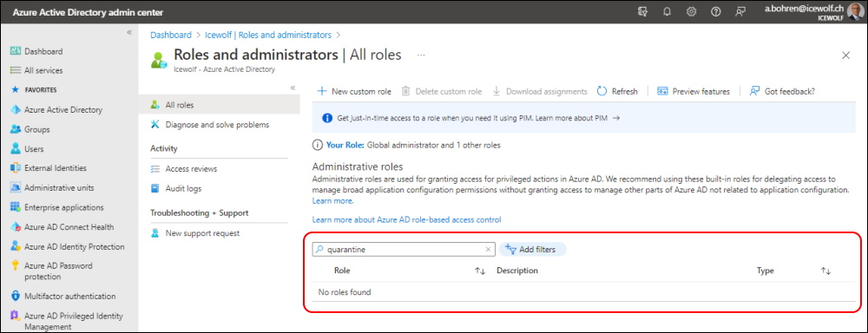Click the role search box containing quarantine
The image size is (868, 333).
tap(404, 250)
